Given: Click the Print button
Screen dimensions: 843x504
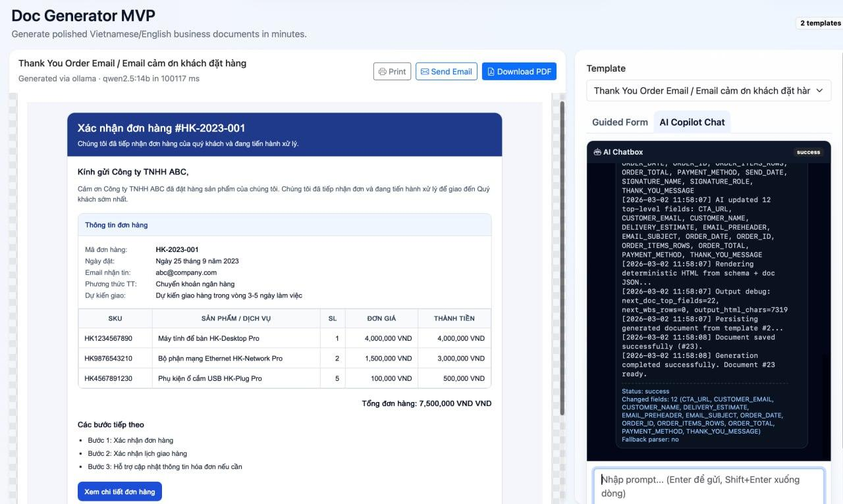Looking at the screenshot, I should point(392,71).
